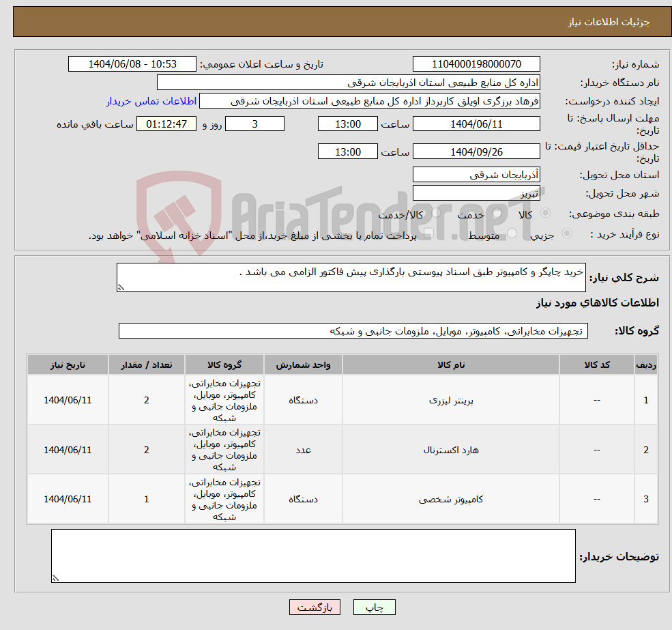Click the تاریخ نیاز column header
This screenshot has height=630, width=672.
68,364
